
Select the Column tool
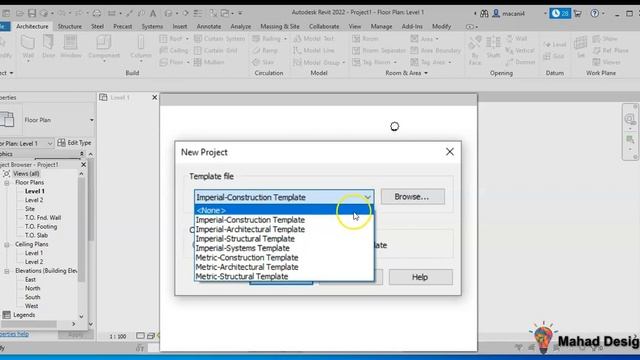pos(141,47)
